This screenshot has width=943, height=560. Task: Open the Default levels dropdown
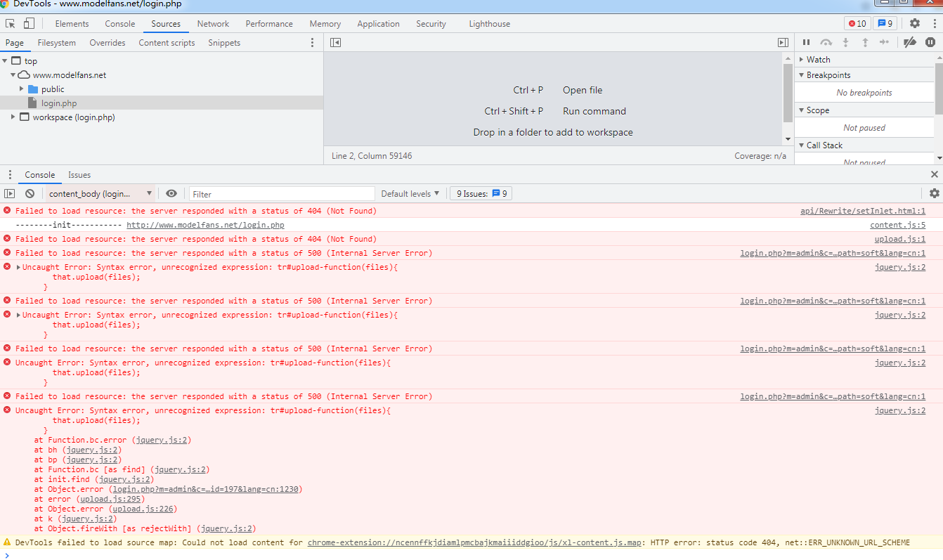point(410,193)
